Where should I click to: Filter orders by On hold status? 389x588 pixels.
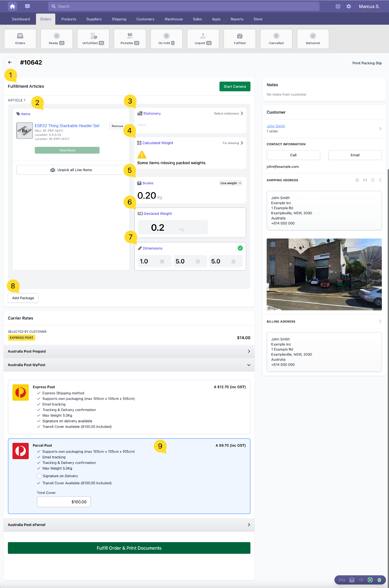166,39
